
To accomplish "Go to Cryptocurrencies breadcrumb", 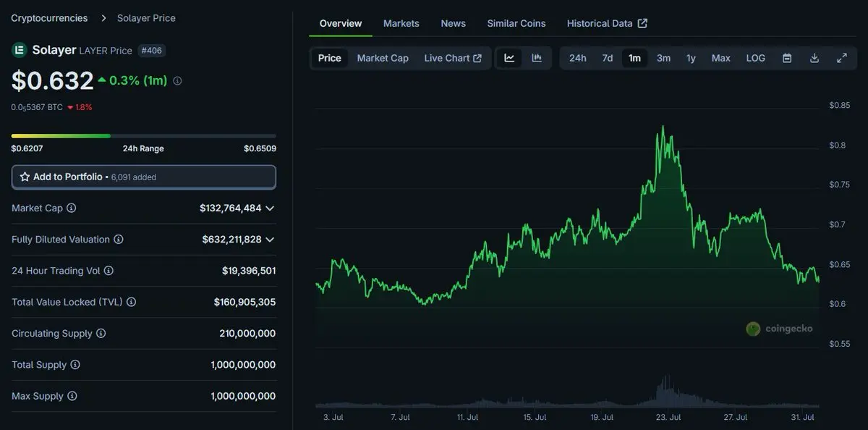I will 49,18.
